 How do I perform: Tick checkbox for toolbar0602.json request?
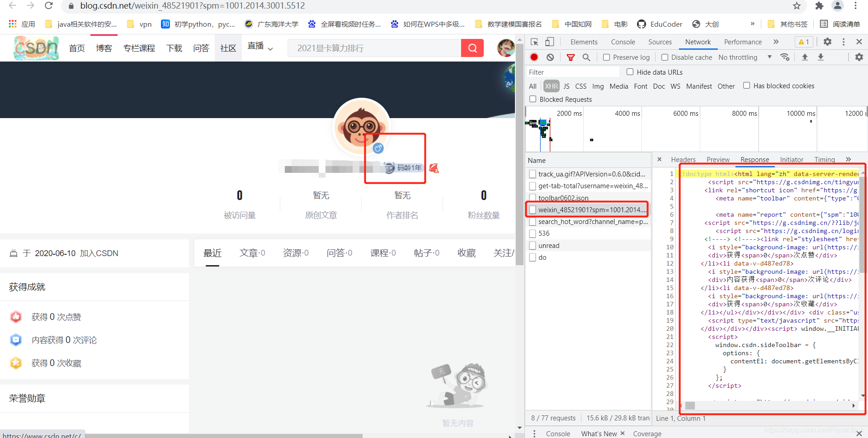click(533, 198)
